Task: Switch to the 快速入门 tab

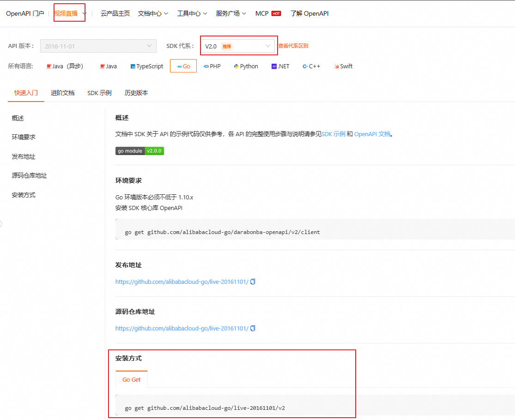Action: (26, 93)
